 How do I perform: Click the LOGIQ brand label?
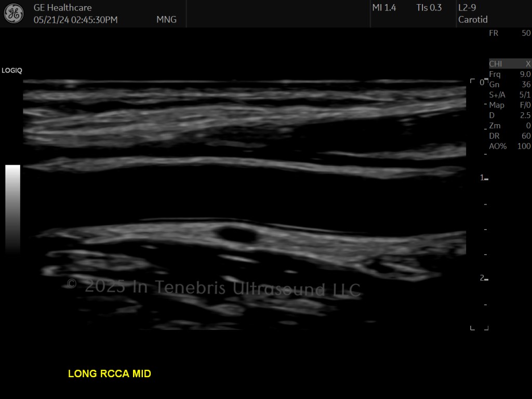[12, 71]
